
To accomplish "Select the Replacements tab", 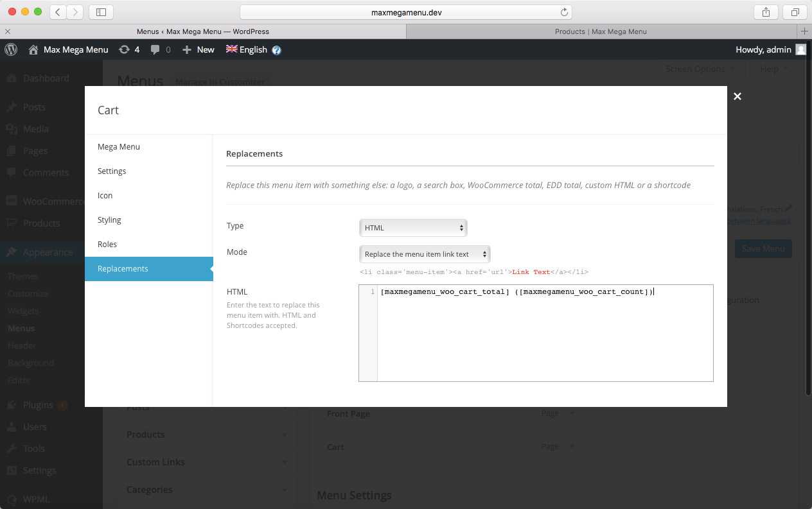I will point(149,269).
